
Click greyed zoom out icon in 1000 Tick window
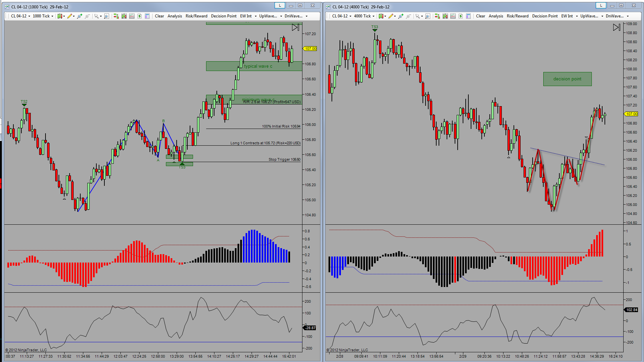(x=87, y=16)
